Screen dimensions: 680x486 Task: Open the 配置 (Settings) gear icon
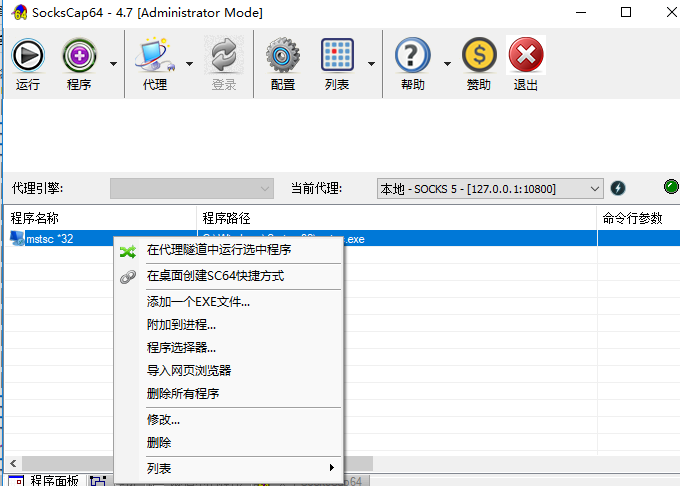pos(283,56)
